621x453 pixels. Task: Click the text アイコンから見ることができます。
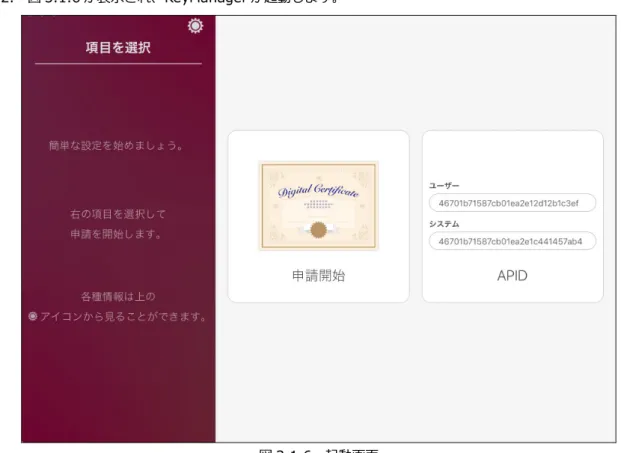point(123,316)
